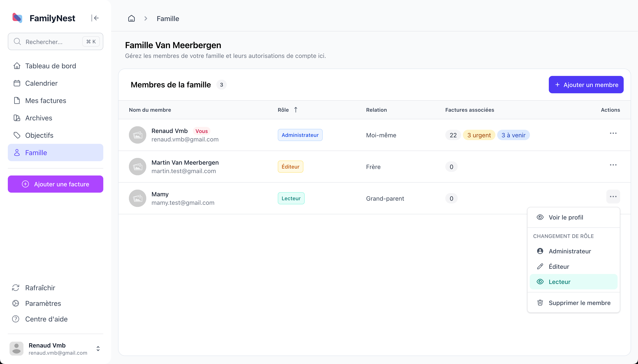Go to Objectifs in the sidebar
Screen dimensions: 638x364
39,135
